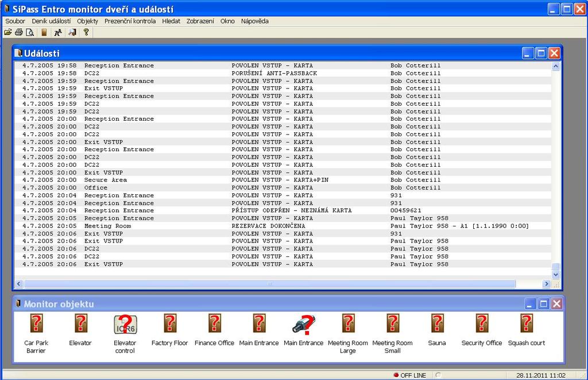Select the Meeting Room Large door icon
The width and height of the screenshot is (588, 380).
(x=349, y=324)
